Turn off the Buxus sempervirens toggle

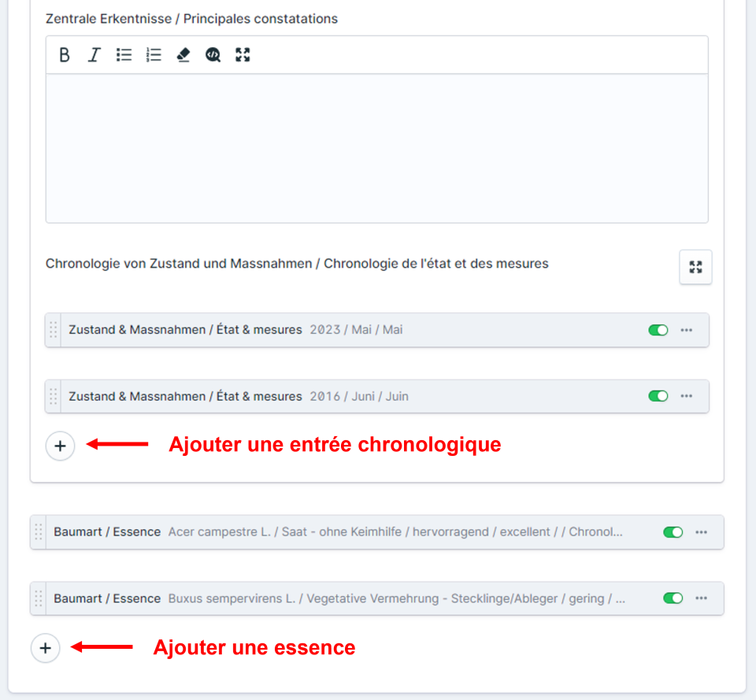pyautogui.click(x=673, y=598)
